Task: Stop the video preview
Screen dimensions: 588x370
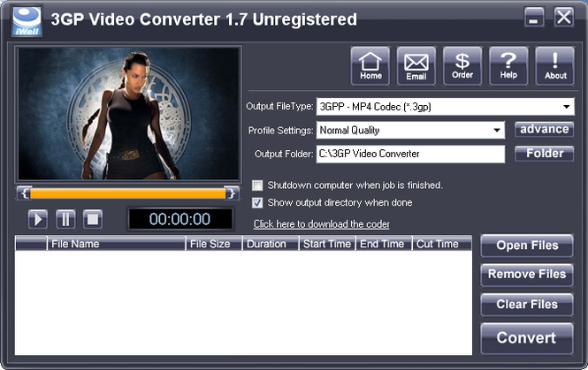Action: click(93, 219)
